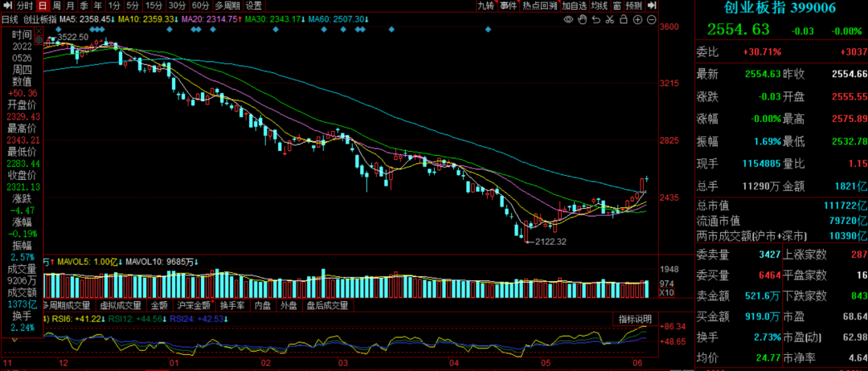Zoom in with the plus circle icon

pos(637,20)
